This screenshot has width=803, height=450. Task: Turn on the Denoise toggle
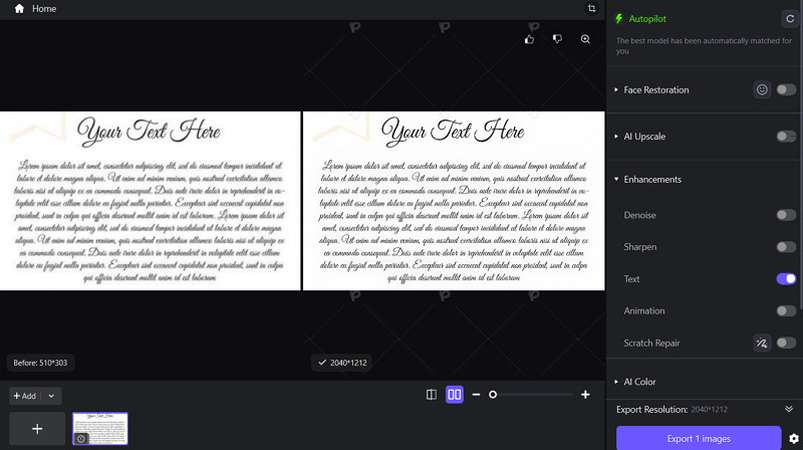click(786, 215)
